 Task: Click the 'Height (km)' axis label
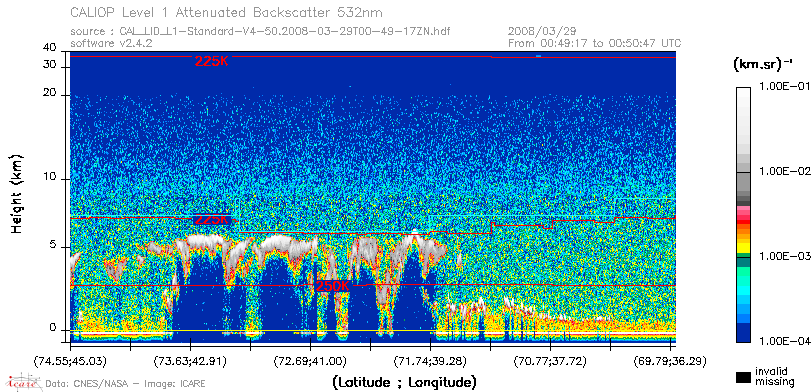17,193
